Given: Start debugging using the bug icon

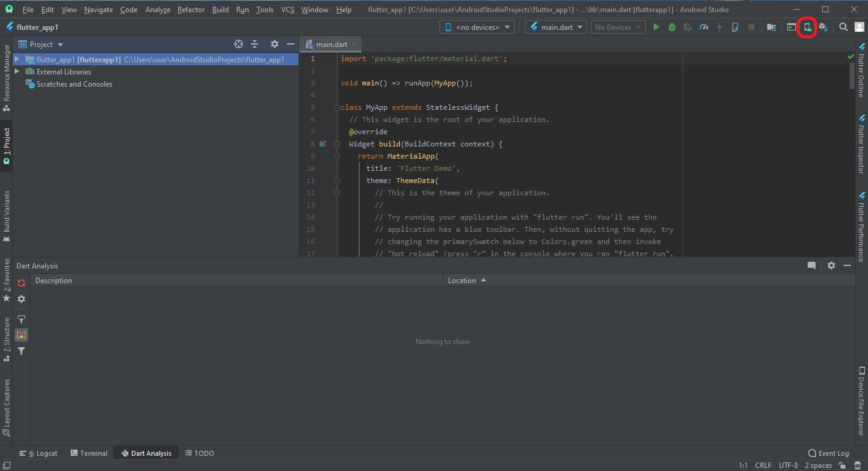Looking at the screenshot, I should 671,27.
